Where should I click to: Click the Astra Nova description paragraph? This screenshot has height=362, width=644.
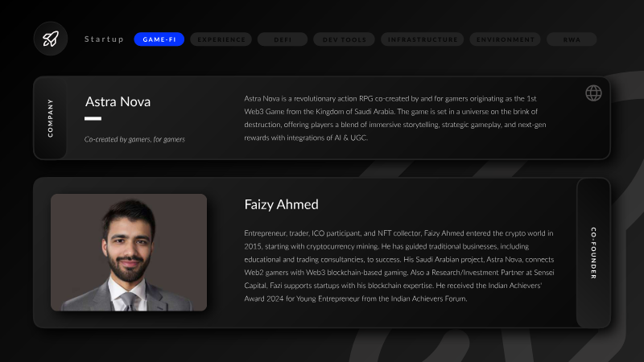(x=395, y=118)
